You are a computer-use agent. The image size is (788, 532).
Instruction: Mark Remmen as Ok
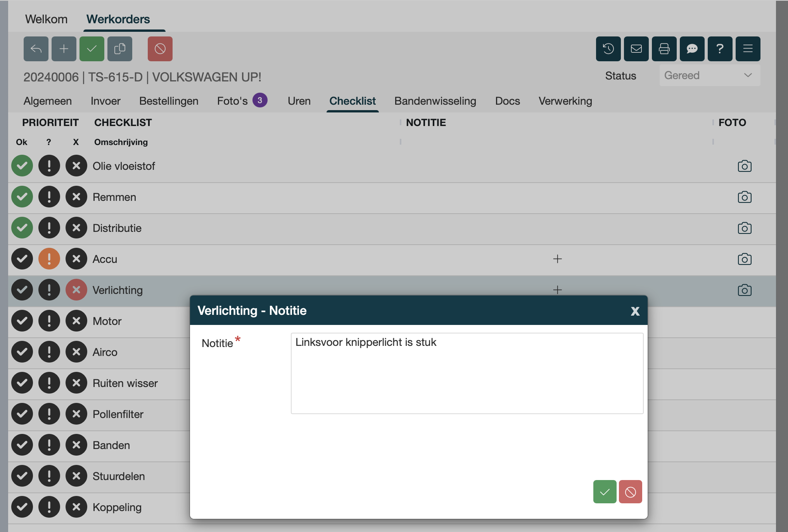[22, 197]
